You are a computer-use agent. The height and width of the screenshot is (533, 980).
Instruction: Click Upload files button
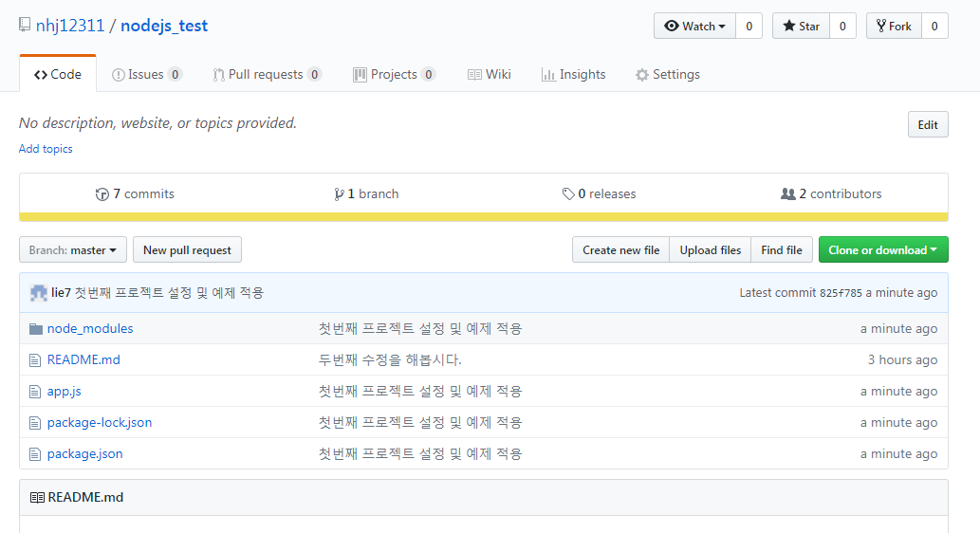[710, 250]
